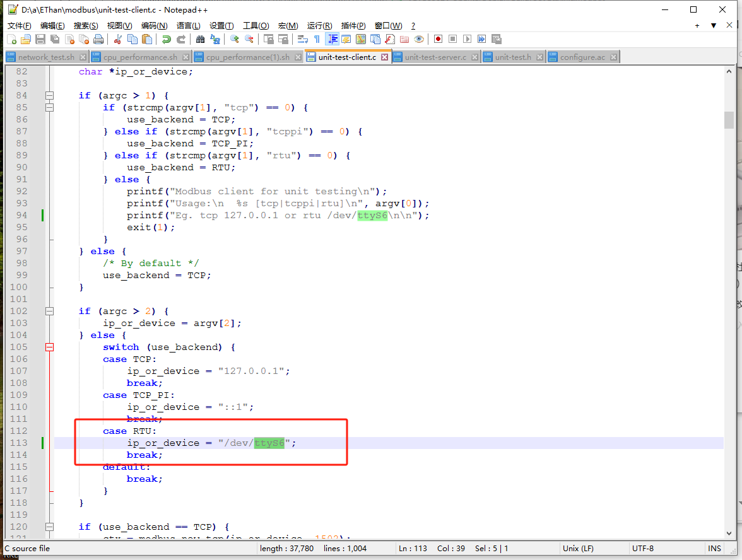Toggle the word wrap toolbar button
The width and height of the screenshot is (742, 560).
302,39
